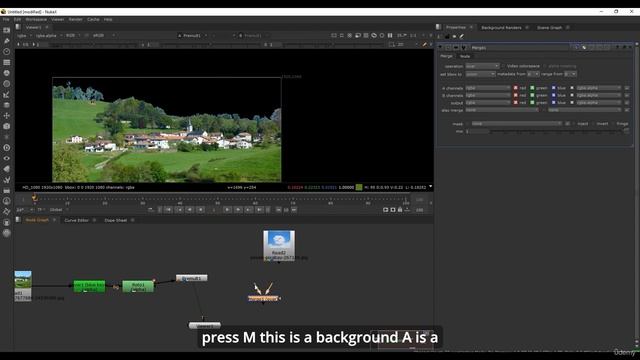
Task: Open the mask channel dropdown
Action: coord(517,124)
